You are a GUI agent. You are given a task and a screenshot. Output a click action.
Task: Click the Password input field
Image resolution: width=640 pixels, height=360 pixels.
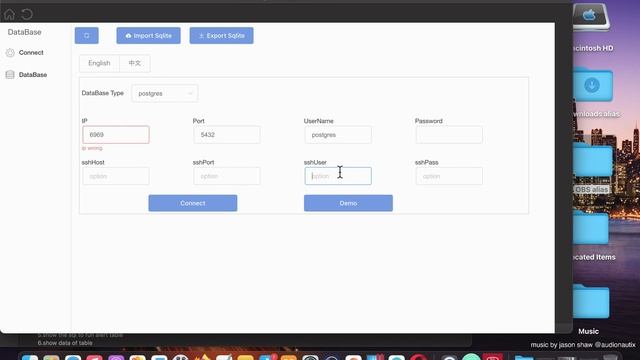tap(449, 135)
